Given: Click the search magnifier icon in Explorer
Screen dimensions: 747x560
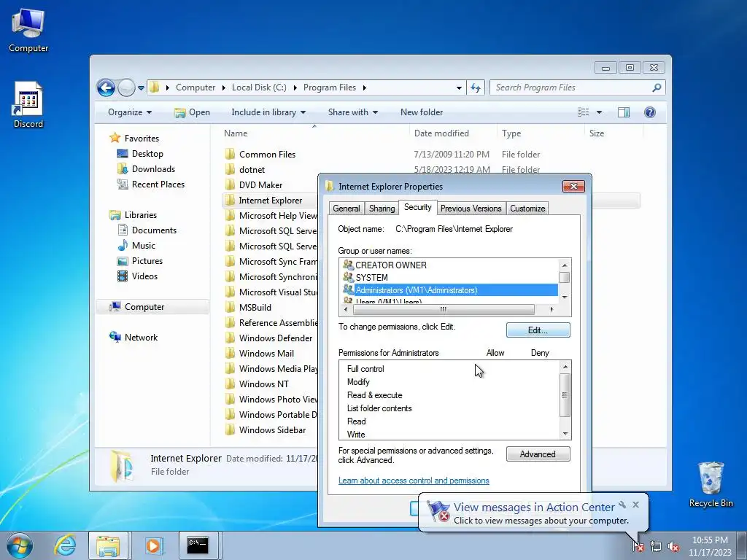Looking at the screenshot, I should point(657,87).
